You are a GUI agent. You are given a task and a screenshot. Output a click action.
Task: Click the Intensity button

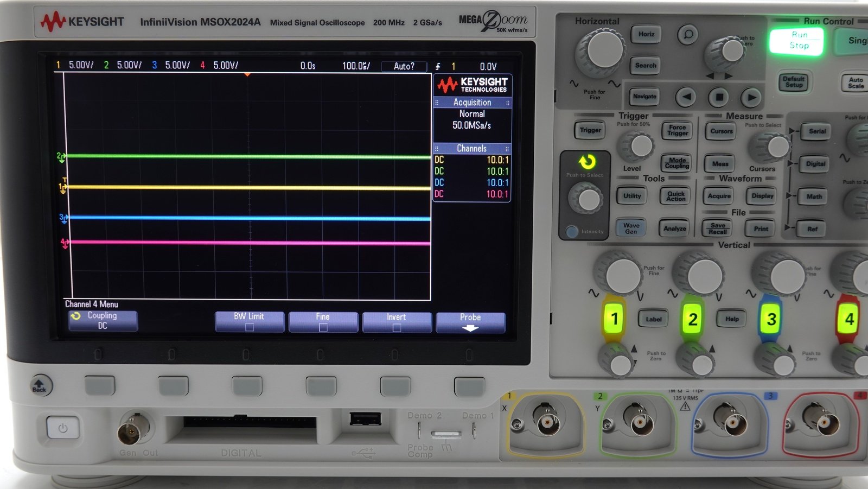click(572, 232)
